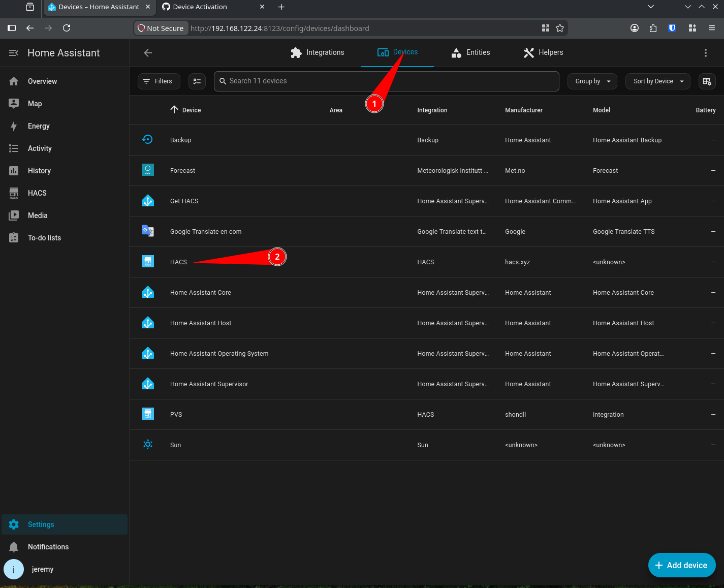Go back using the in-page back arrow

(x=148, y=53)
